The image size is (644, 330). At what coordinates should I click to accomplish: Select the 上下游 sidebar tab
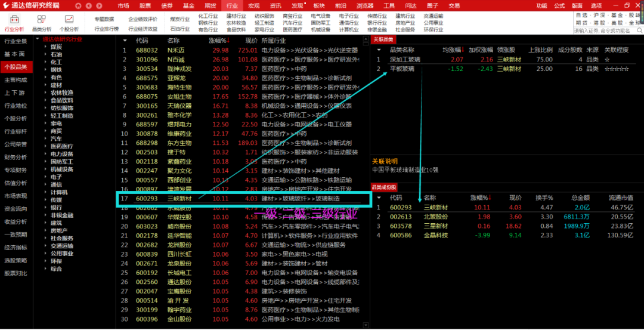[x=16, y=92]
